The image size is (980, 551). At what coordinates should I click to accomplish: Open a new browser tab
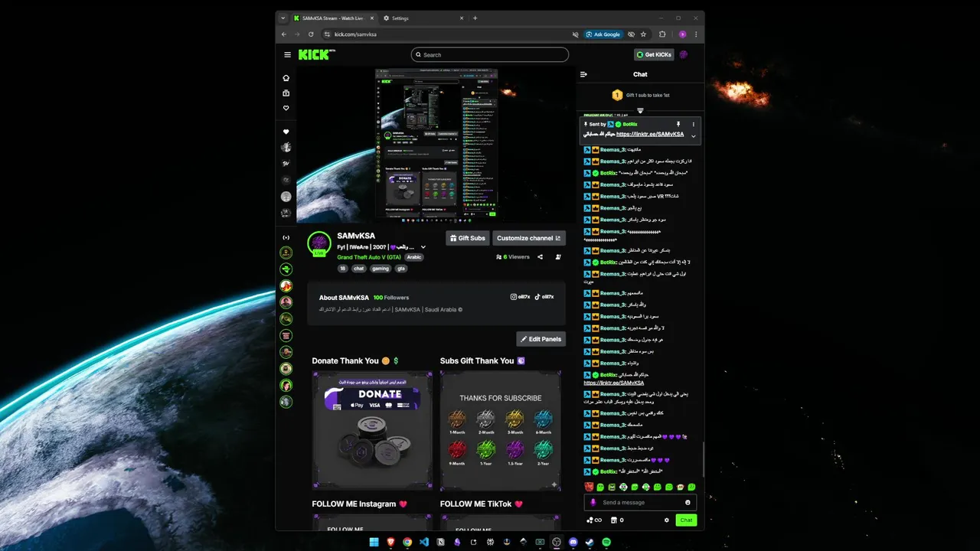[475, 18]
